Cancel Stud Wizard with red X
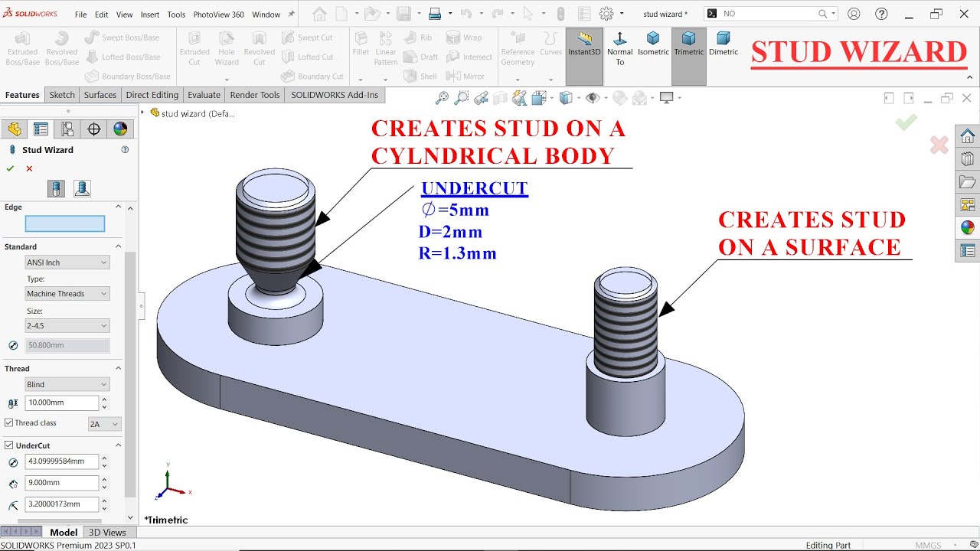980x551 pixels. pyautogui.click(x=29, y=168)
